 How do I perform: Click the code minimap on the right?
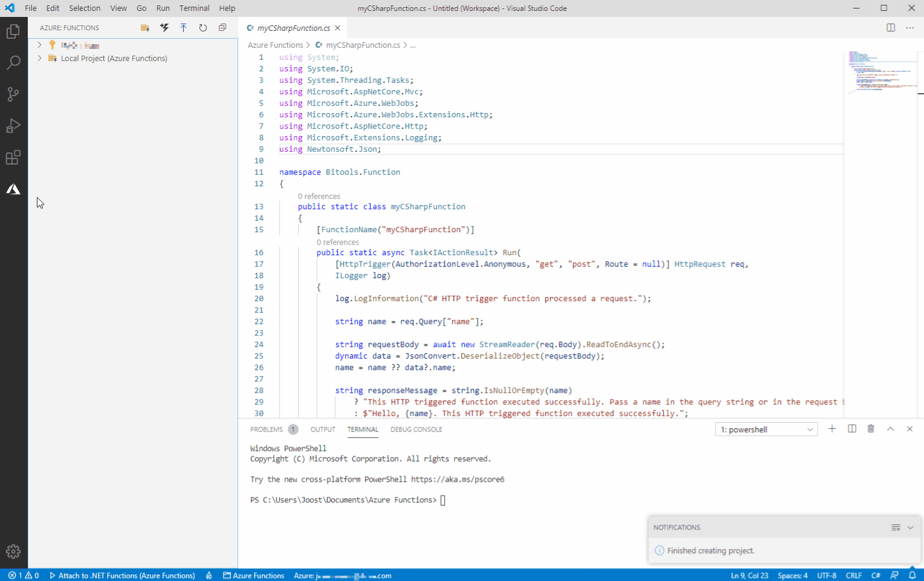coord(880,73)
